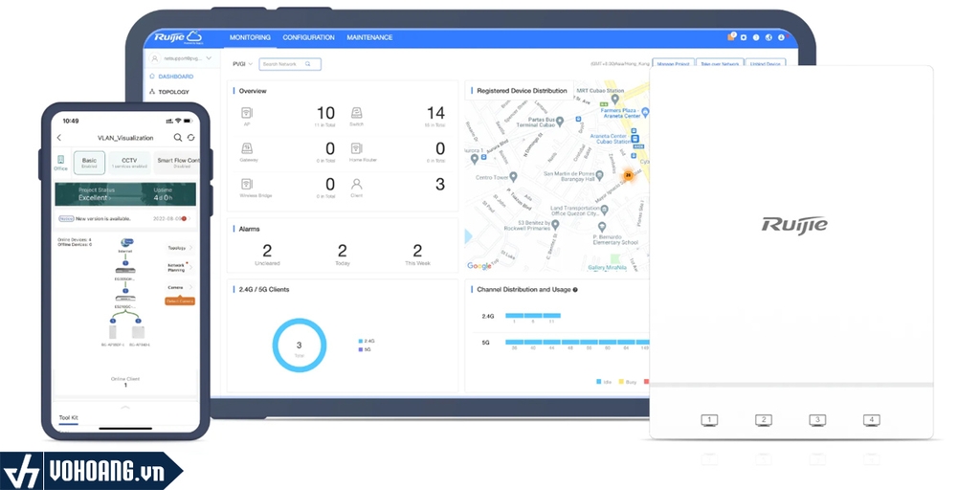Expand the Network Planning entry on the phone
The width and height of the screenshot is (980, 490).
(179, 268)
